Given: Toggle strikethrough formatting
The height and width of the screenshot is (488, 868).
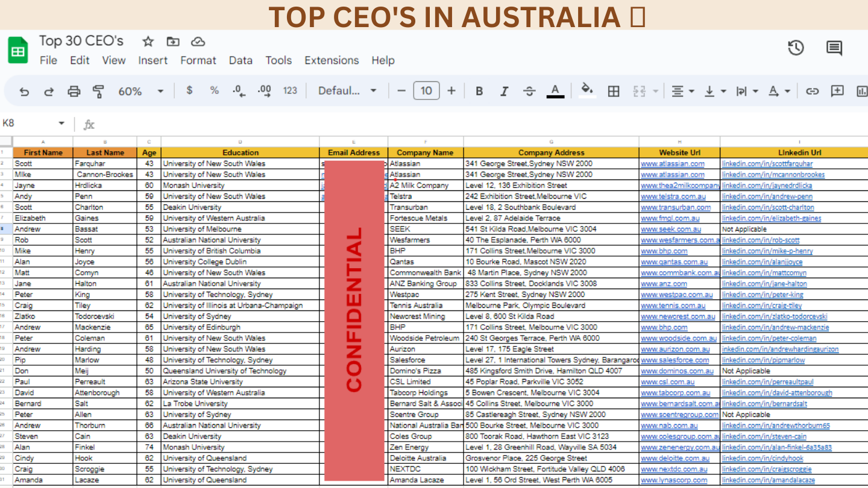Looking at the screenshot, I should [529, 91].
